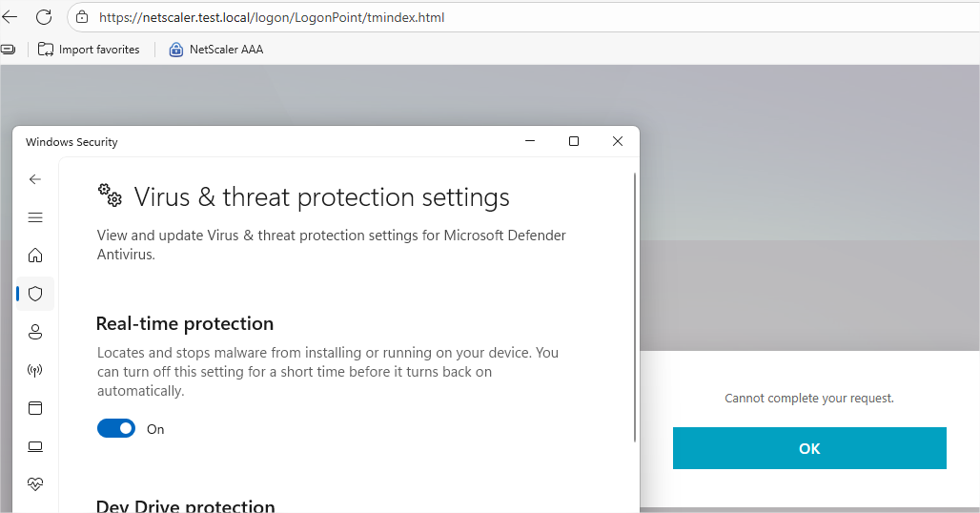Open Firewall & network protection antenna icon
Viewport: 980px width, 513px height.
[35, 370]
